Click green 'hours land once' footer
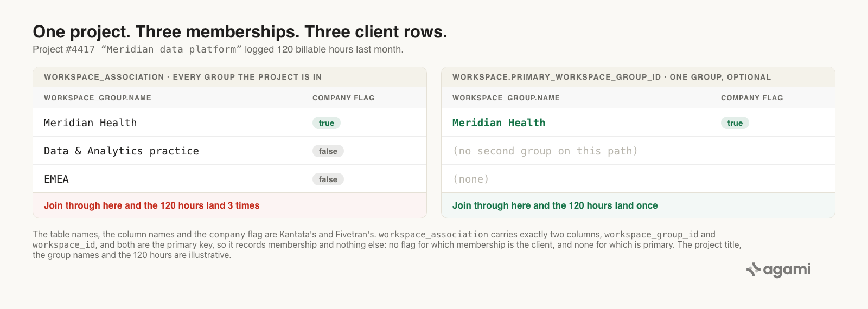 [x=638, y=205]
